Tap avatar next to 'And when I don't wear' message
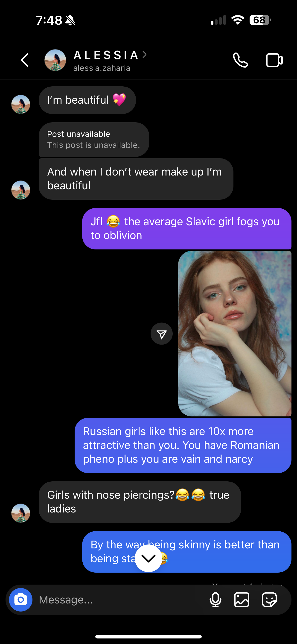 [x=21, y=190]
